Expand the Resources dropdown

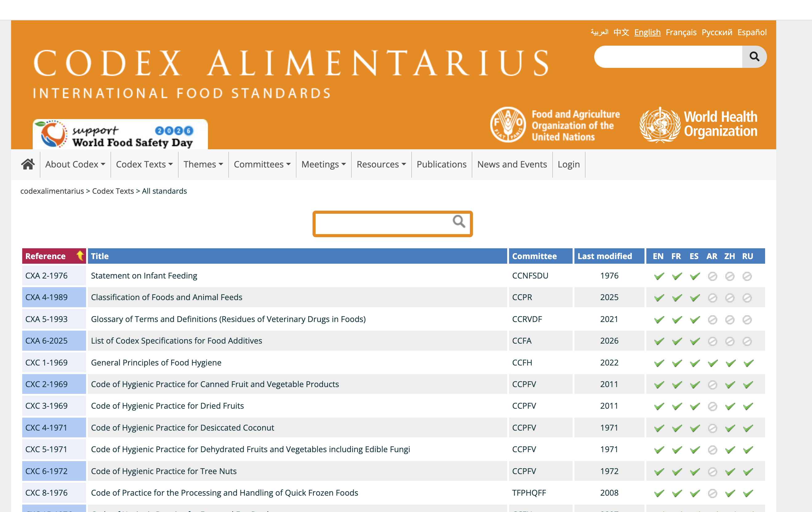pos(381,164)
